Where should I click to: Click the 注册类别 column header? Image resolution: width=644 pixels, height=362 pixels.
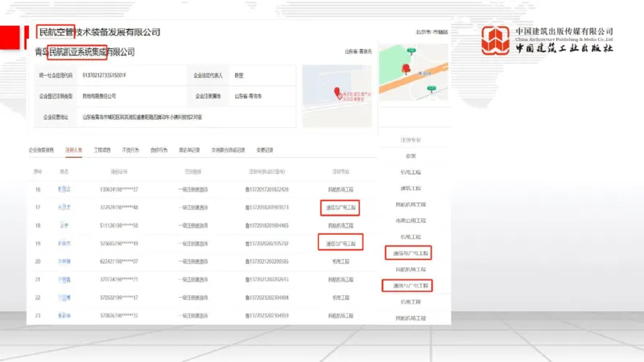(x=193, y=171)
